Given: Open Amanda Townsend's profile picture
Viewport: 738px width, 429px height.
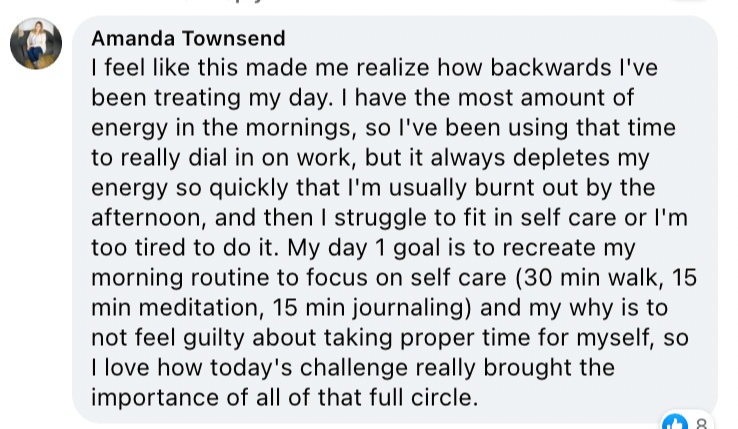Looking at the screenshot, I should pos(36,44).
